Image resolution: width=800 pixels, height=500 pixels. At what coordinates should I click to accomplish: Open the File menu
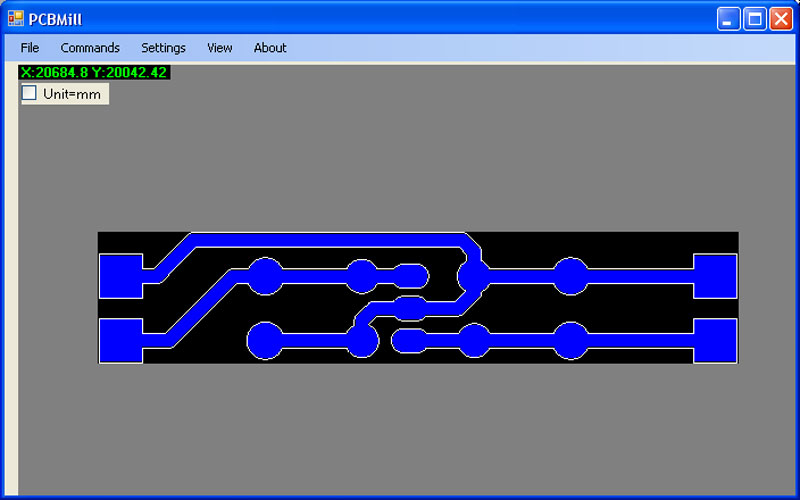pos(30,48)
